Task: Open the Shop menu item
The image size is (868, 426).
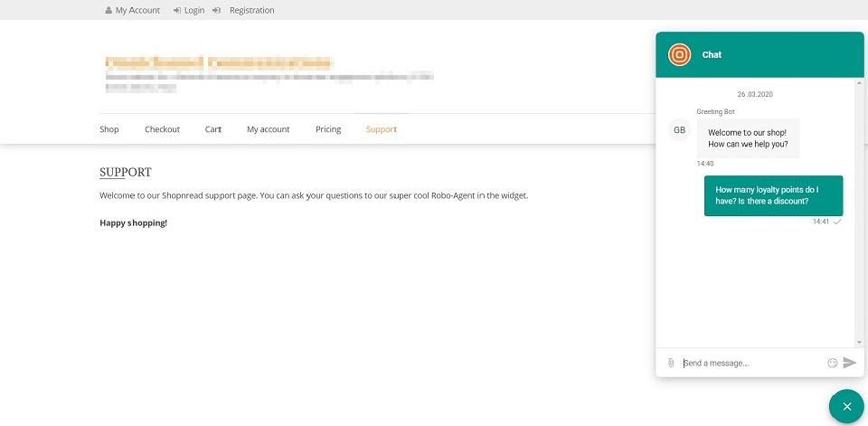Action: click(x=109, y=129)
